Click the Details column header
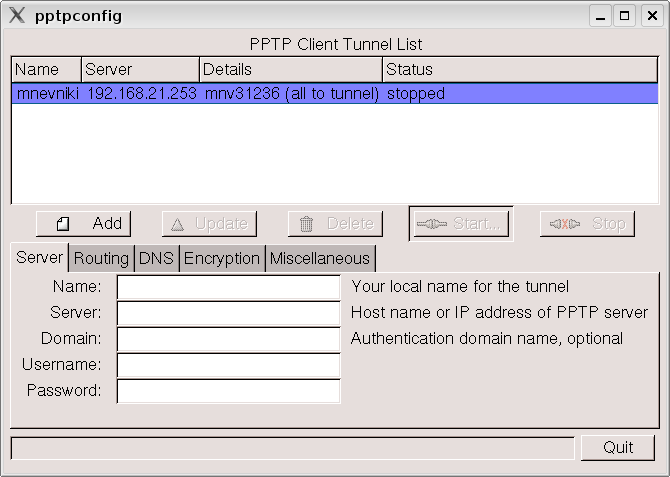The image size is (670, 477). pos(291,69)
